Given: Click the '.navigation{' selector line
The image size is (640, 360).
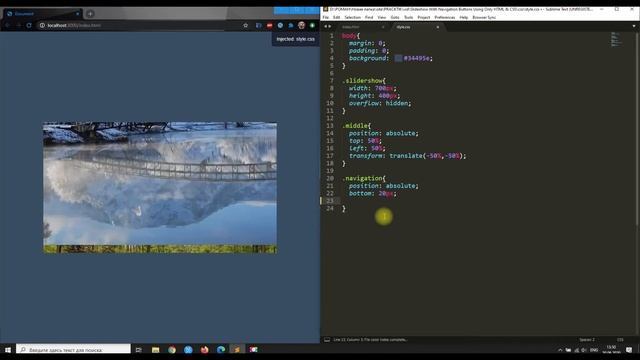Looking at the screenshot, I should click(x=363, y=178).
